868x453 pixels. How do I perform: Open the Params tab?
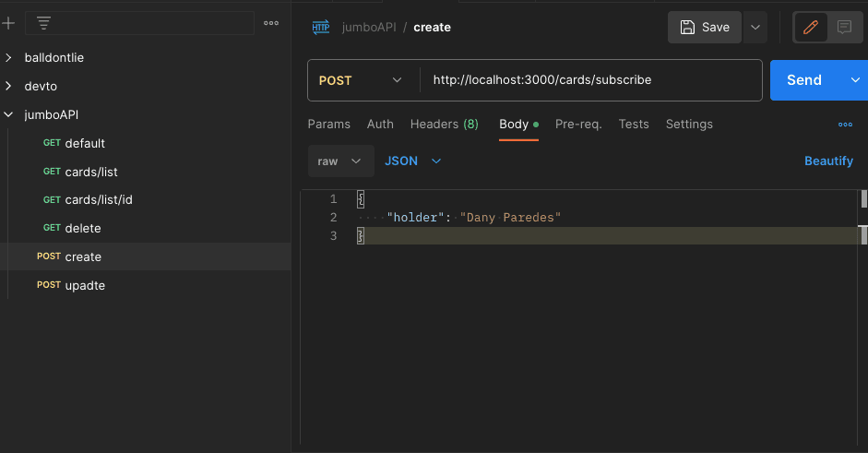coord(328,124)
